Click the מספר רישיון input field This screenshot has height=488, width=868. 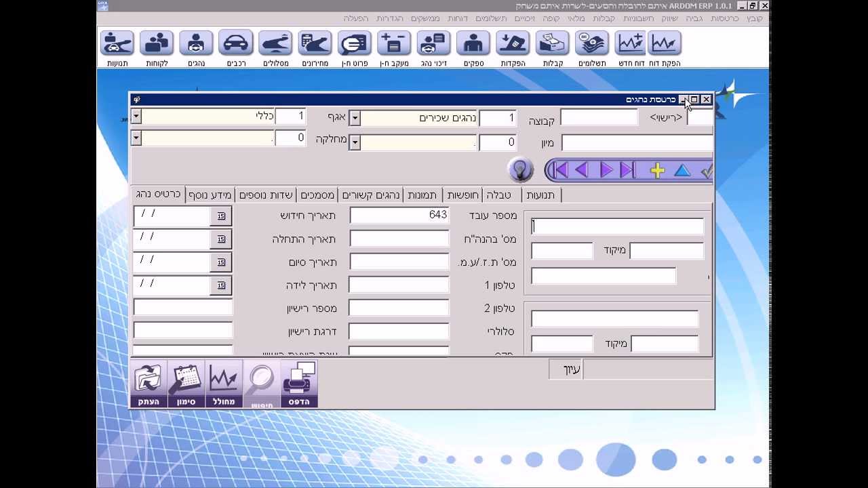pyautogui.click(x=183, y=308)
